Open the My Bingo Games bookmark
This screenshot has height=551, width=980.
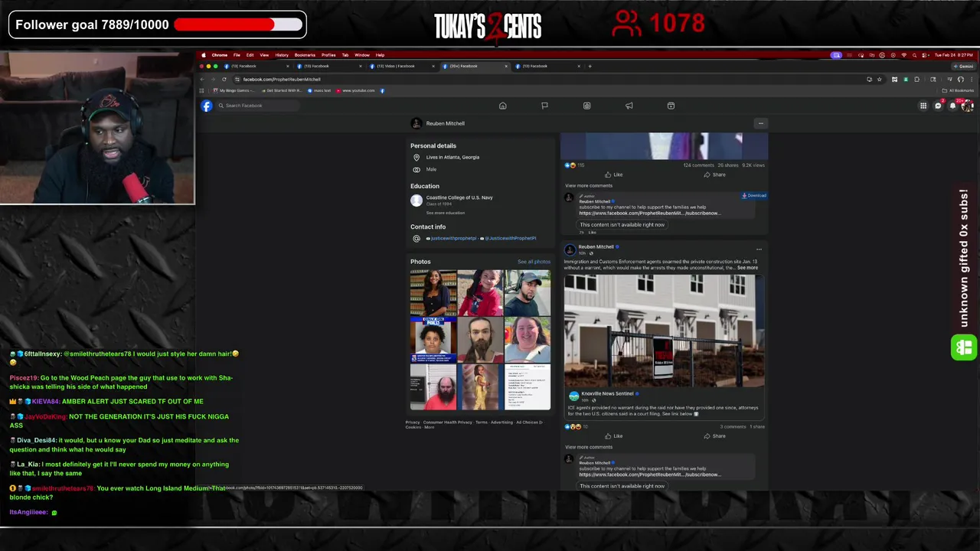[x=234, y=90]
